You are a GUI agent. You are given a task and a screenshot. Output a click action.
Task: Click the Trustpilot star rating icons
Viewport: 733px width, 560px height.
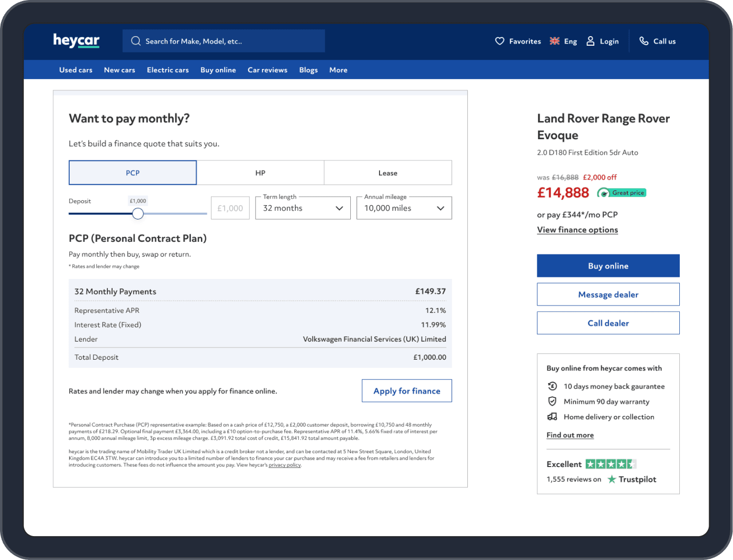[x=611, y=464]
